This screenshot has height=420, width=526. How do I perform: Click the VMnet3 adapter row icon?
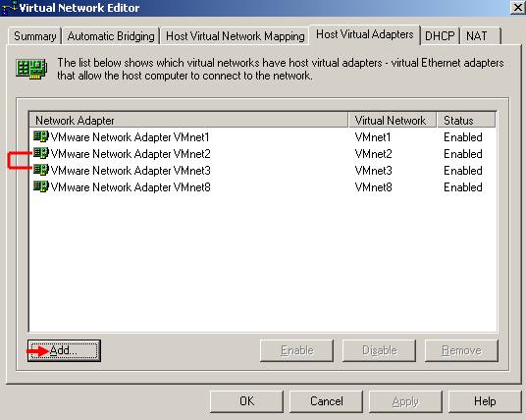coord(41,170)
